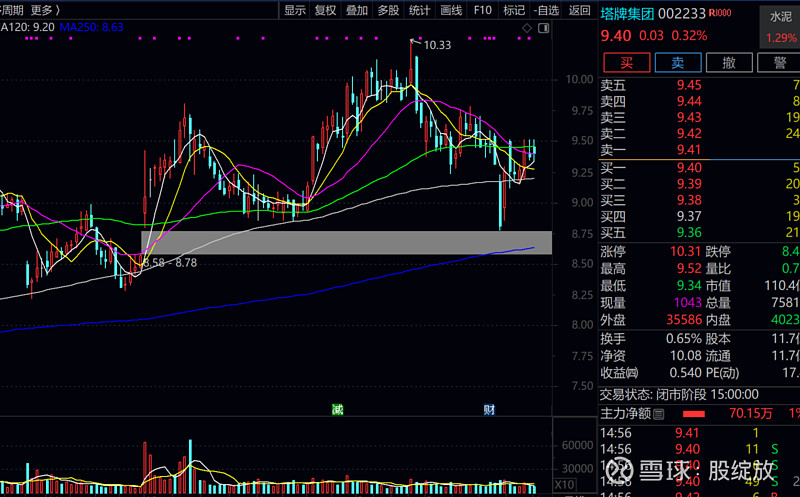Click the R1000 margin trading tag
800x497 pixels.
coord(720,13)
